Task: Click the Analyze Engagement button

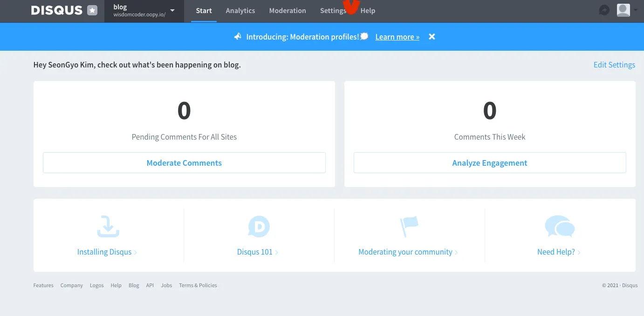Action: pyautogui.click(x=490, y=163)
